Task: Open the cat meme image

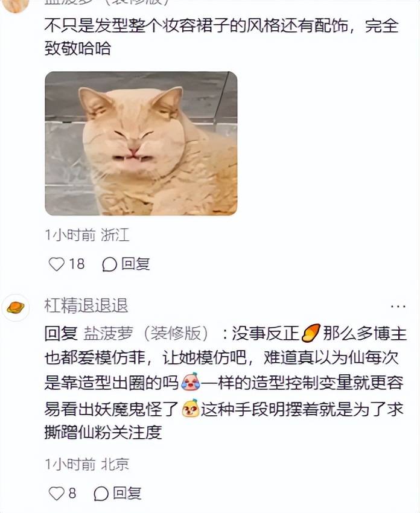Action: 141,143
